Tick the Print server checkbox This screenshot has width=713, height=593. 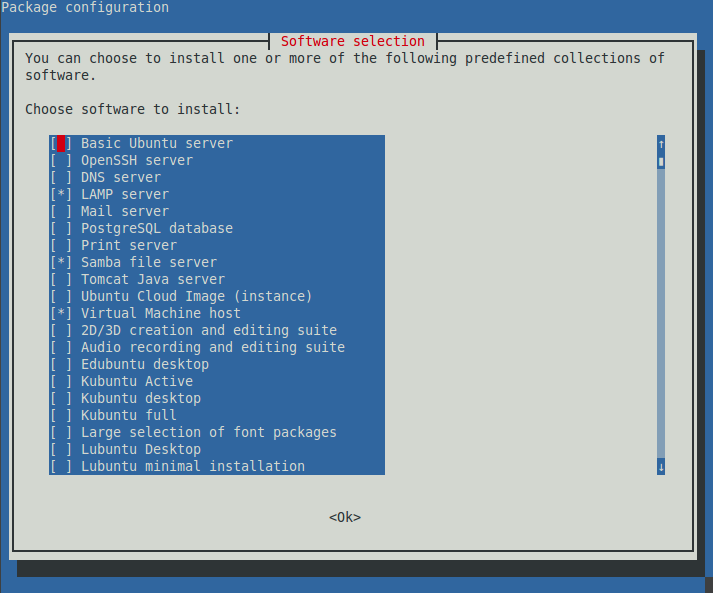[61, 246]
